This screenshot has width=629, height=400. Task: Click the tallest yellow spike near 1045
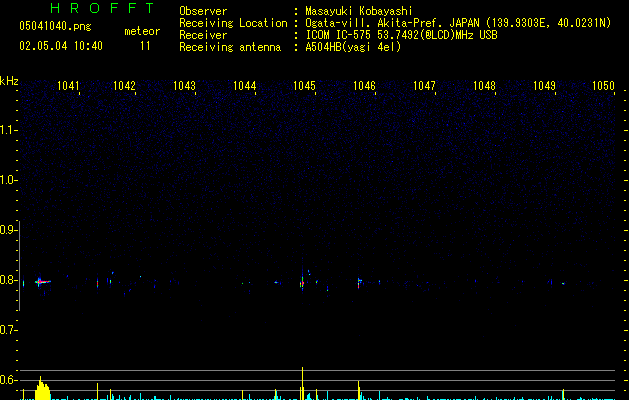[x=302, y=383]
